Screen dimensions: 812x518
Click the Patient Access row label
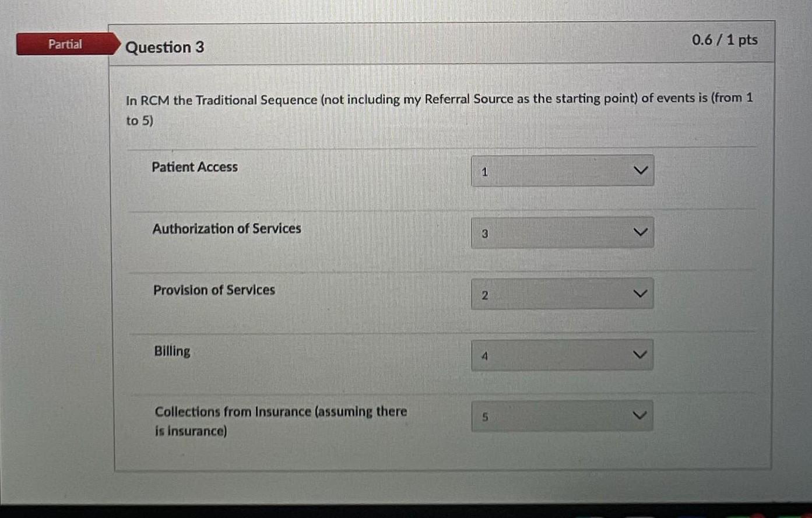coord(195,167)
